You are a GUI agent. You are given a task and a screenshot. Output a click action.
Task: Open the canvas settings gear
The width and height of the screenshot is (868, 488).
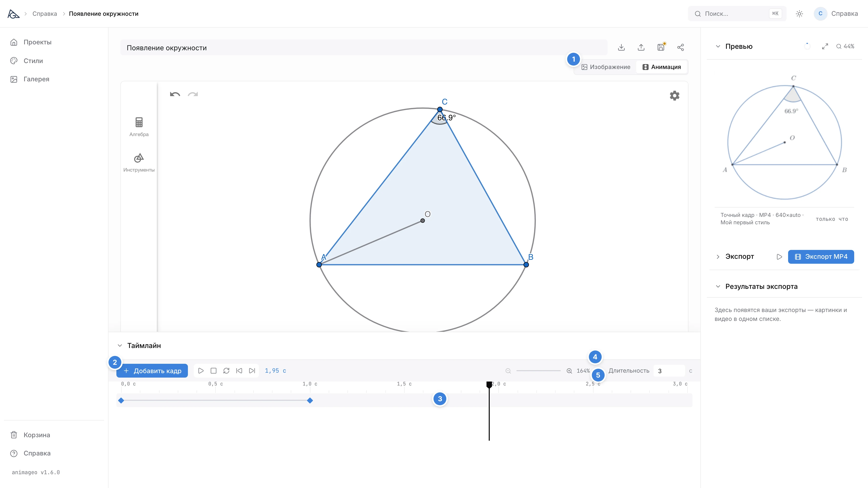coord(675,96)
